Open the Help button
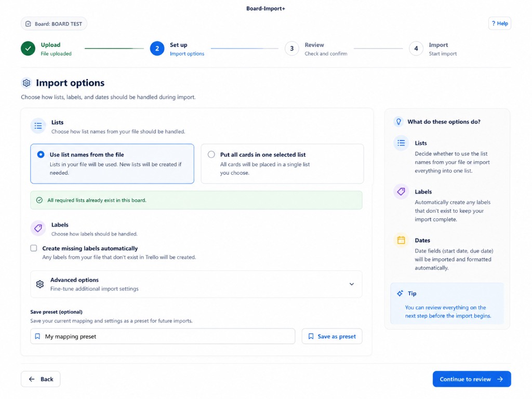Screen dimensions: 532x399 [500, 23]
